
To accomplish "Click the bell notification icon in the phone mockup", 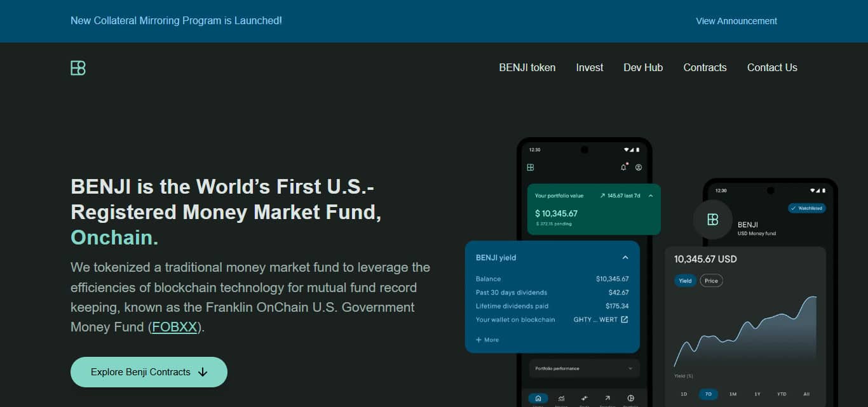I will [623, 167].
